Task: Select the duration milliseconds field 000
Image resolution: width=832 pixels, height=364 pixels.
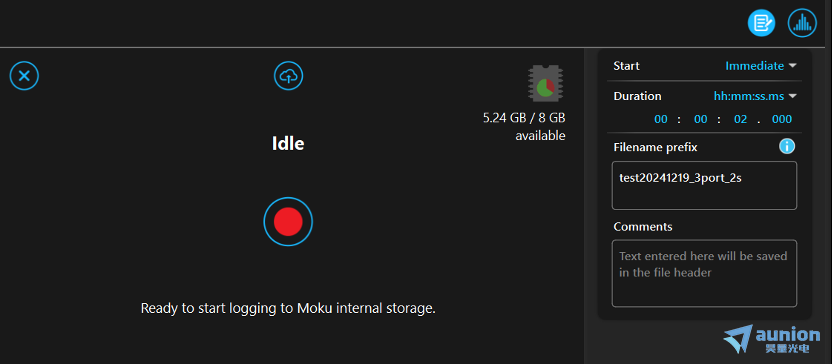Action: (x=782, y=119)
